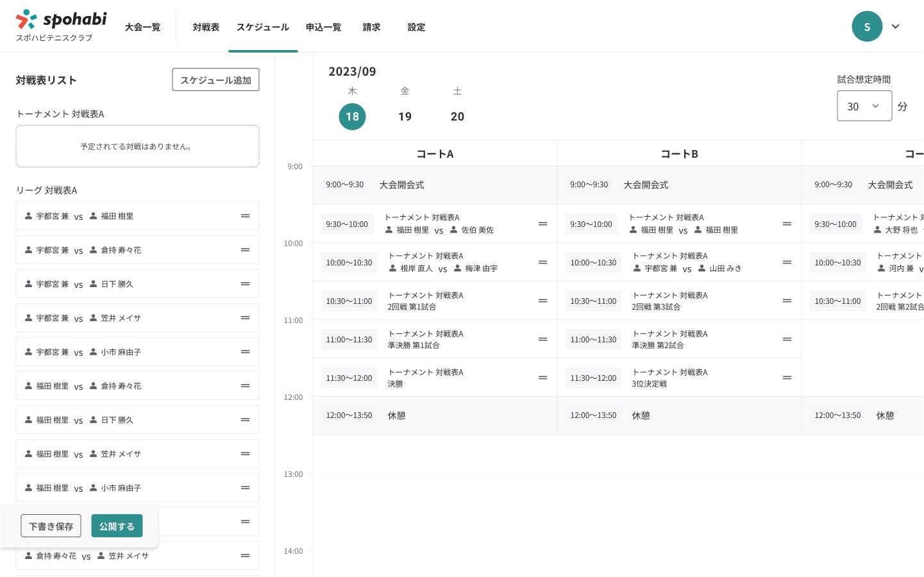Go to the 対戦表 tab
Screen dimensions: 924x577
click(x=206, y=27)
